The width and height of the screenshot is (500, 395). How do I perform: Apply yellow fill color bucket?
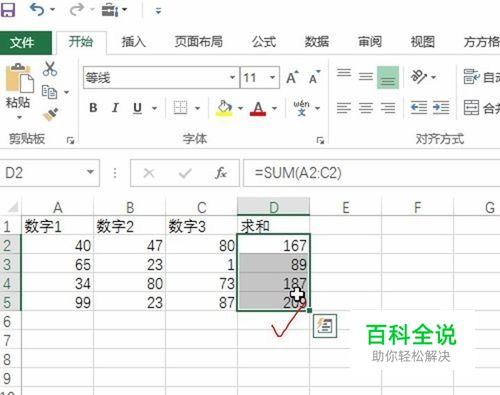(224, 108)
